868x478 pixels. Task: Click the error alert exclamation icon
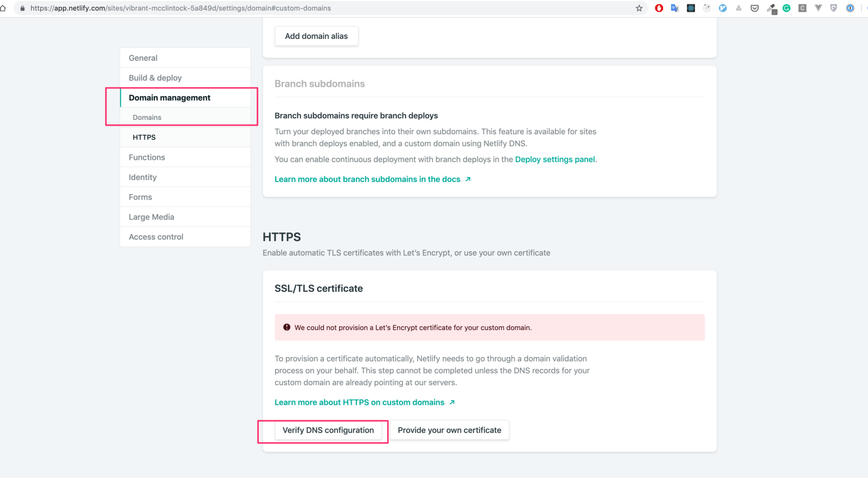point(287,327)
